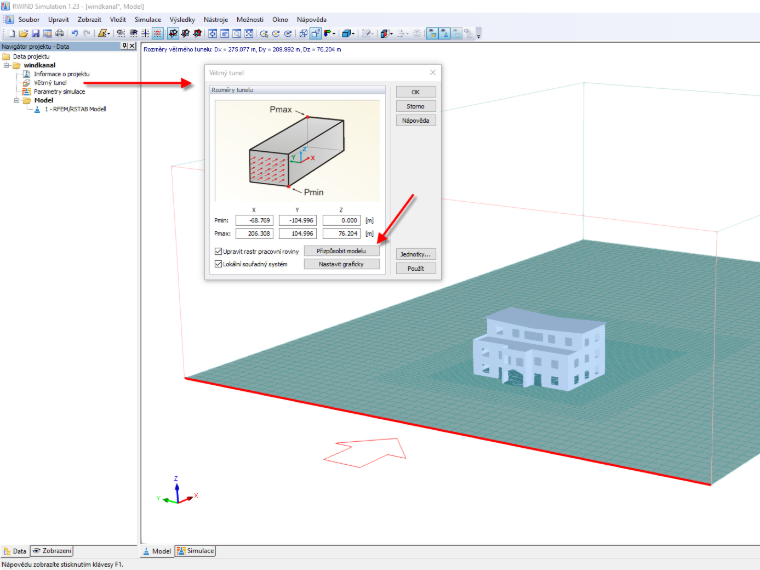The height and width of the screenshot is (570, 760).
Task: Collapse the windkanal tree node
Action: pos(7,65)
